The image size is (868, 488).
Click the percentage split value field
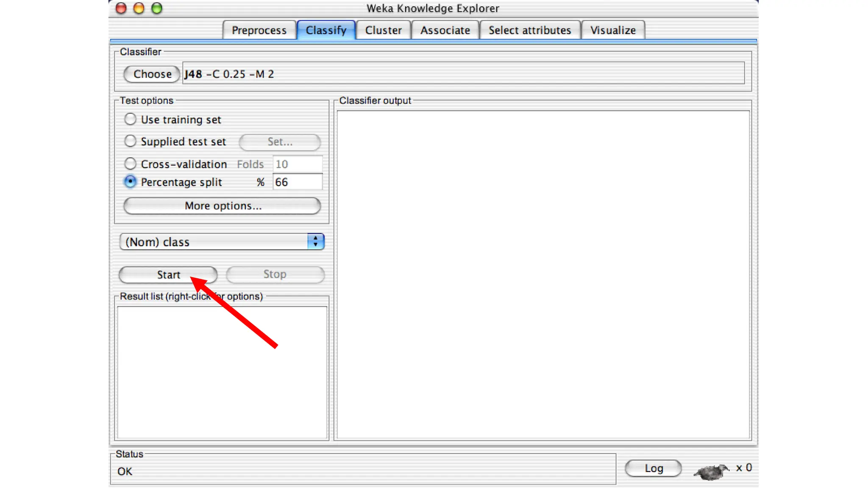(297, 182)
